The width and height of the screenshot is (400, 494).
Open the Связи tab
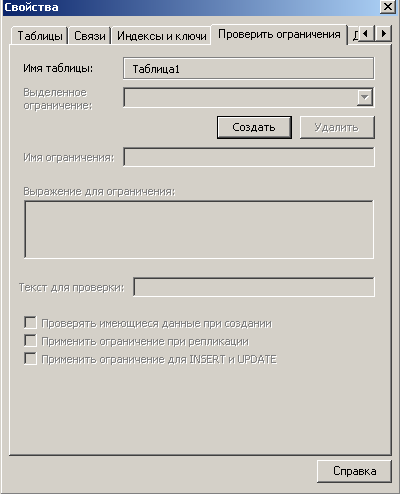click(x=90, y=36)
